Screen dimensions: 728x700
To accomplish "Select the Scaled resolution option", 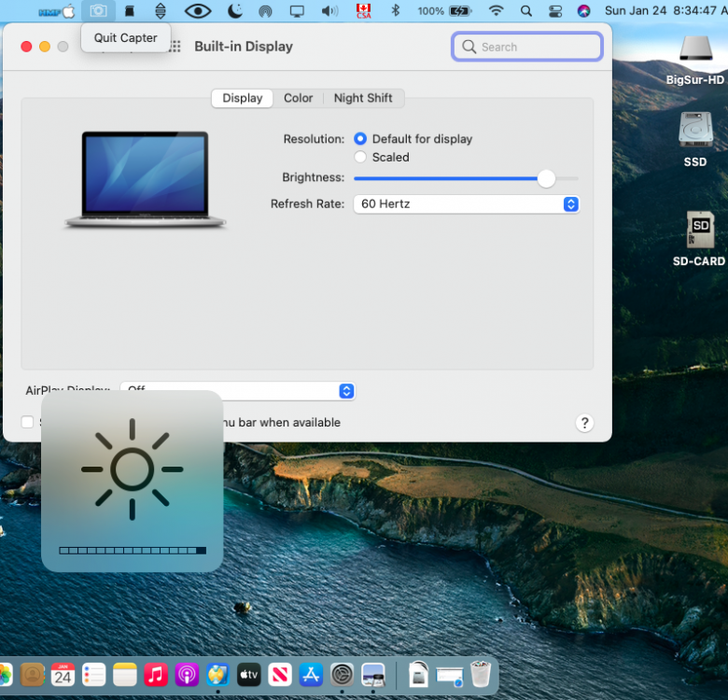I will pyautogui.click(x=360, y=157).
